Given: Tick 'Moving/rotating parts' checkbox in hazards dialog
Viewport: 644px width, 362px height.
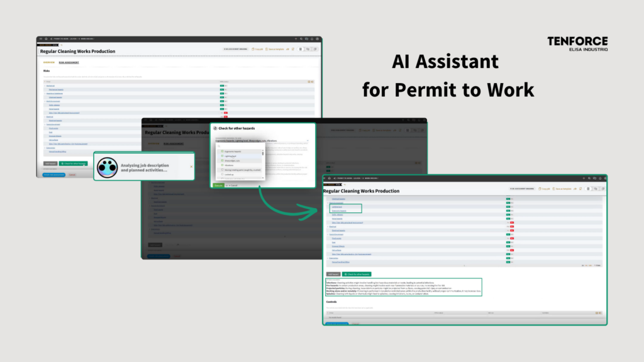Looking at the screenshot, I should coord(222,170).
